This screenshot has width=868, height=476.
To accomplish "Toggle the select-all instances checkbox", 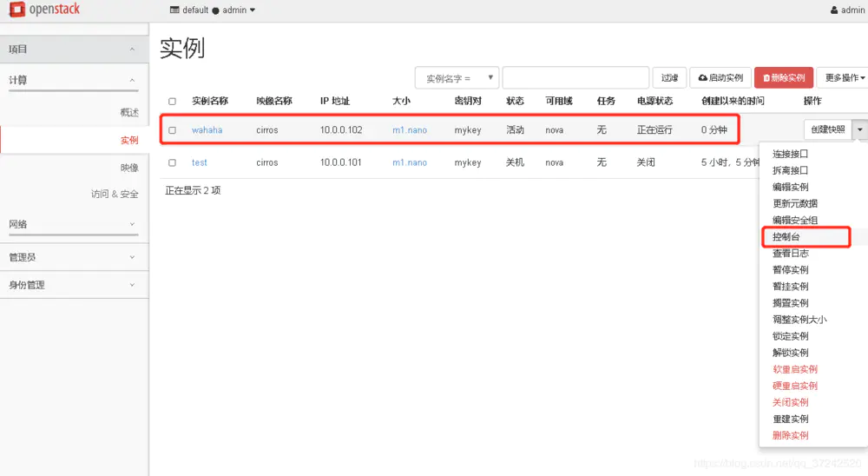I will [x=172, y=102].
